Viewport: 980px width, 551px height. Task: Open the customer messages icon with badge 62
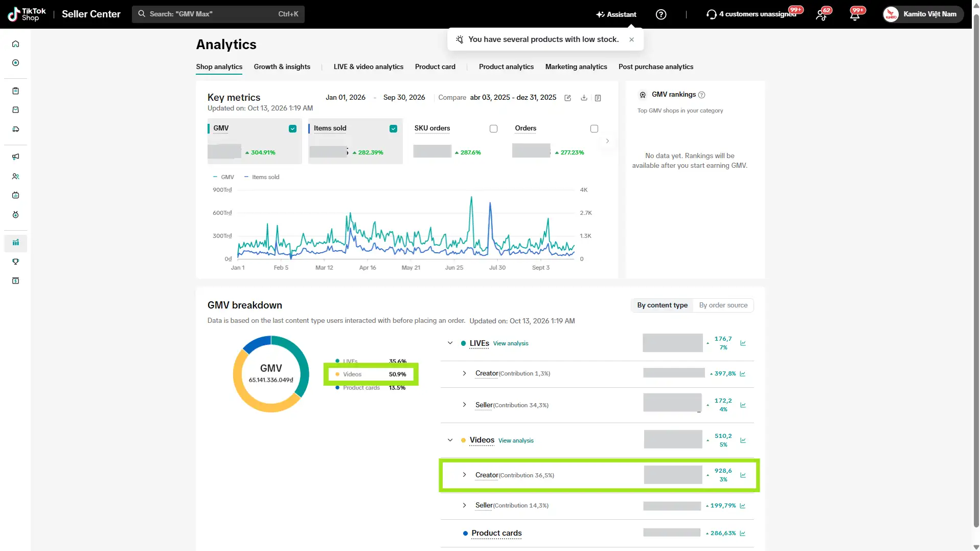(822, 15)
